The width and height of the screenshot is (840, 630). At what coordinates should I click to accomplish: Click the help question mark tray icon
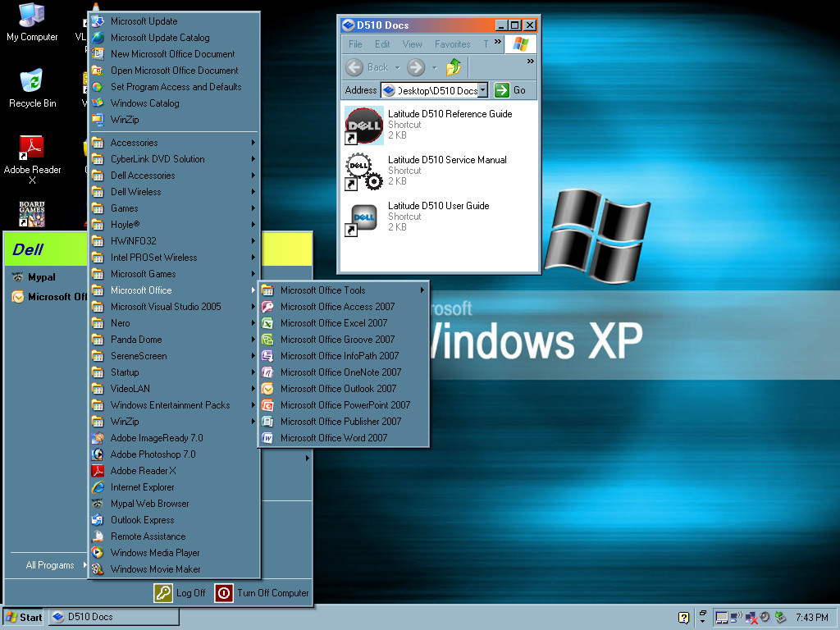[x=683, y=618]
